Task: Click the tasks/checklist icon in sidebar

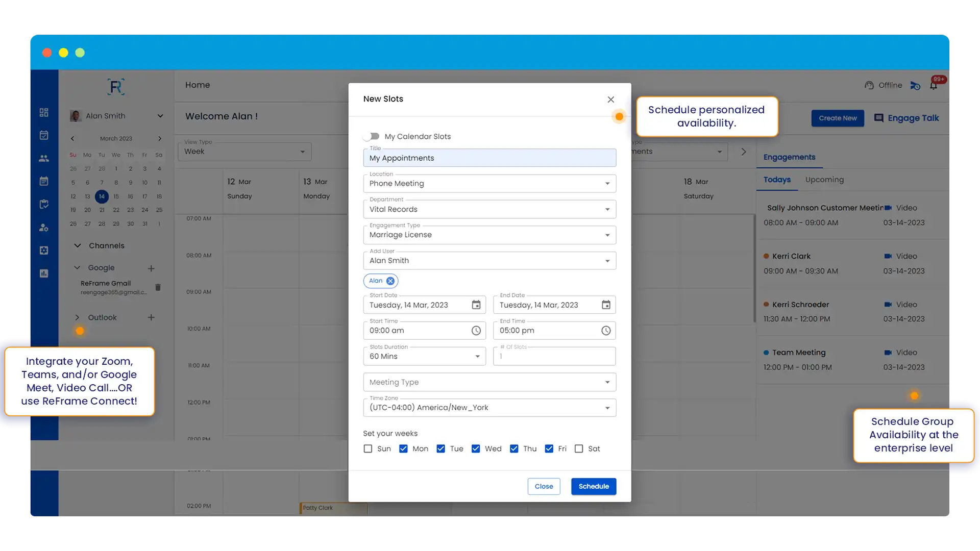Action: [44, 205]
